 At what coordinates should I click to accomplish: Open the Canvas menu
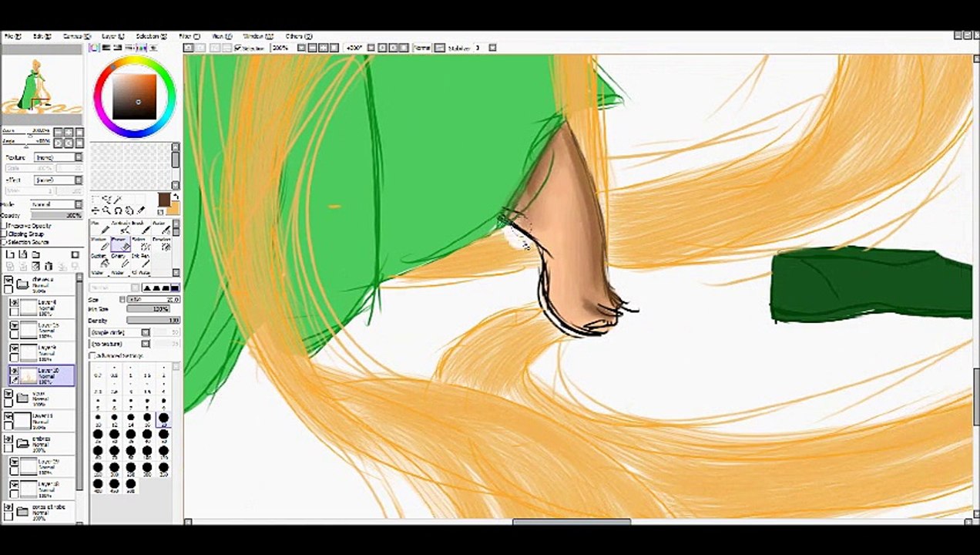click(77, 36)
